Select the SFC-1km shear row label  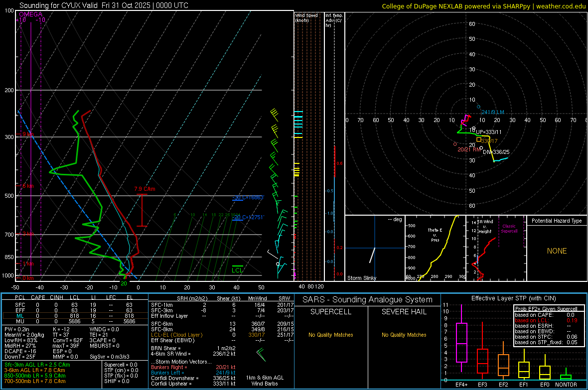tap(162, 305)
